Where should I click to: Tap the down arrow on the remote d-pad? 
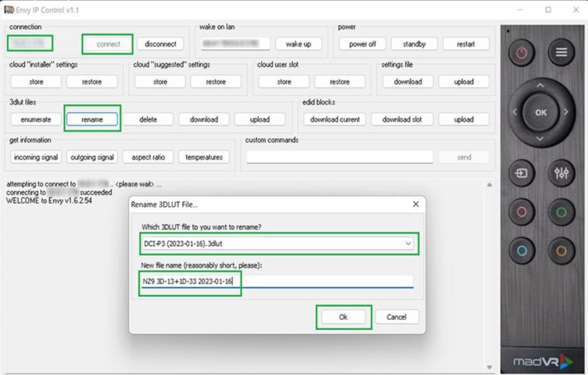click(x=540, y=139)
